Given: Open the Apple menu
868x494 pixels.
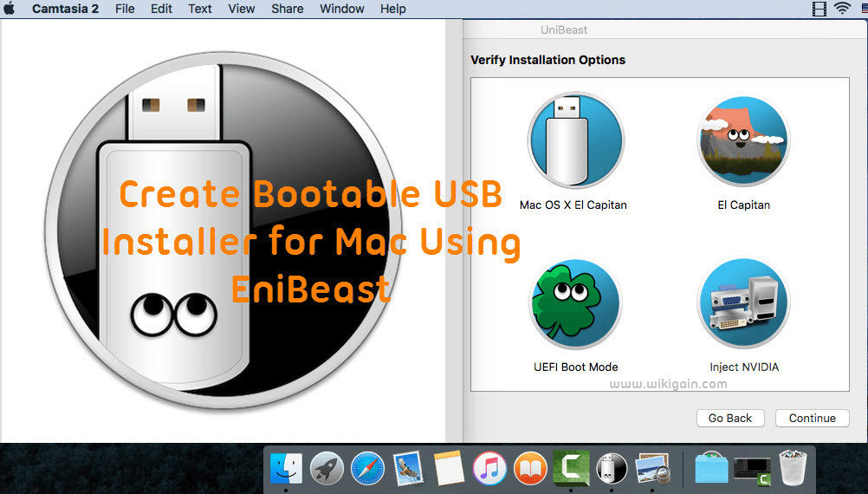Looking at the screenshot, I should [10, 9].
